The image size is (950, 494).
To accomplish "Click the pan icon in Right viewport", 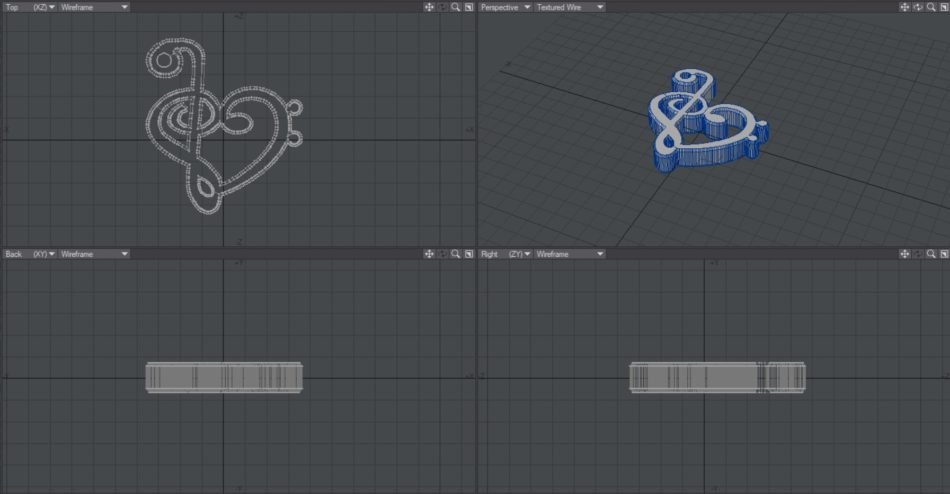I will [x=904, y=254].
